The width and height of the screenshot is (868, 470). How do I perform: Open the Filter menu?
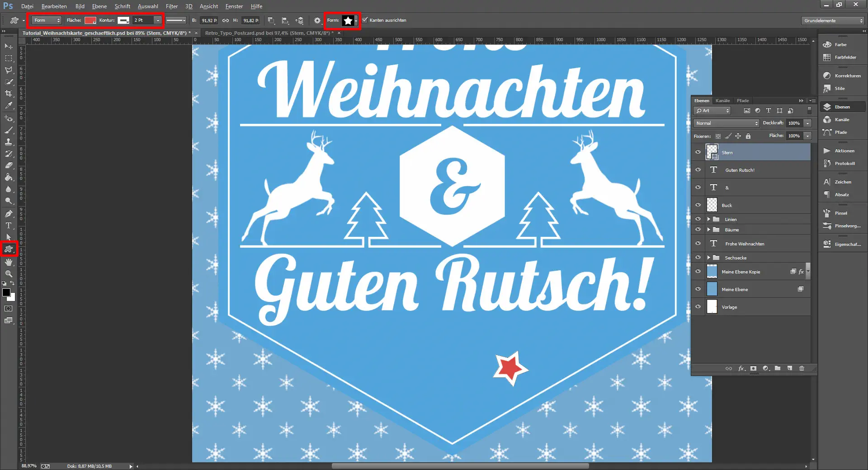[x=172, y=6]
